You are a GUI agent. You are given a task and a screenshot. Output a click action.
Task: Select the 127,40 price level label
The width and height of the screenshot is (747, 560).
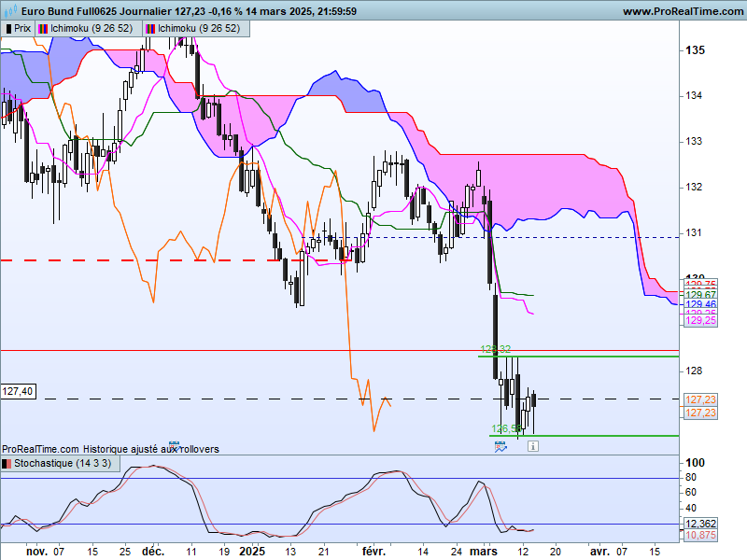pos(18,391)
